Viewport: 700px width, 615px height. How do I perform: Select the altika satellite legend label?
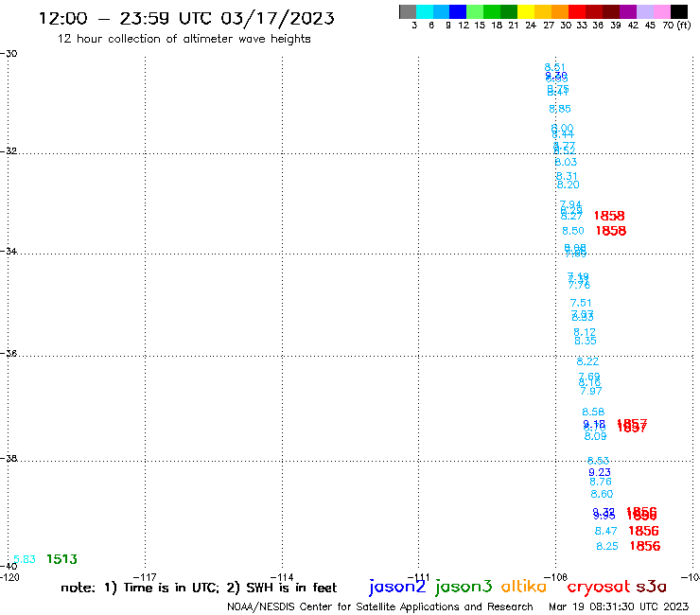(x=524, y=586)
